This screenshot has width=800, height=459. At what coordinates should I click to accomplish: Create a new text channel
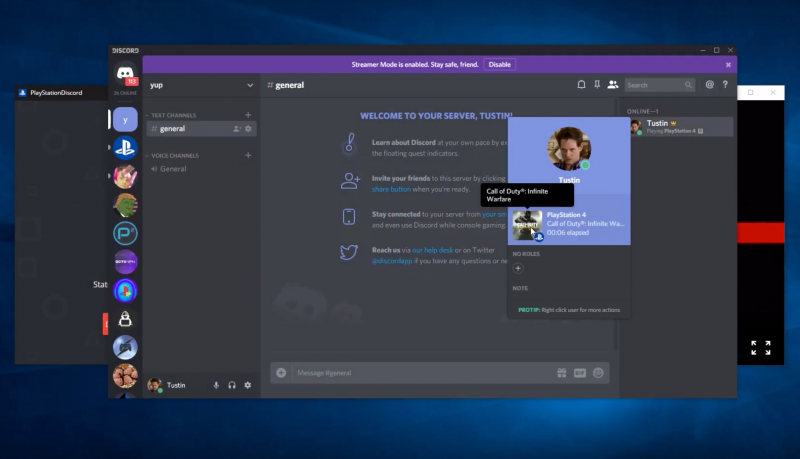(x=248, y=115)
